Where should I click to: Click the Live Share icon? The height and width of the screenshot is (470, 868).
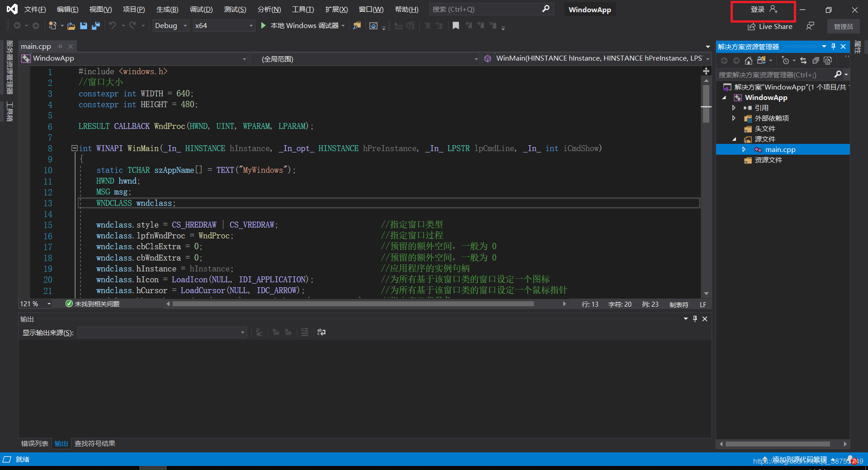click(751, 27)
